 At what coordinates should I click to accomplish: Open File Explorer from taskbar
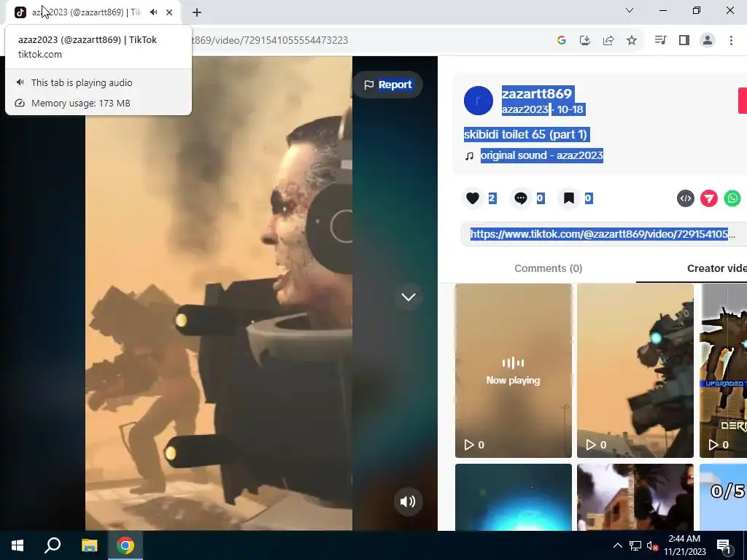pos(89,545)
